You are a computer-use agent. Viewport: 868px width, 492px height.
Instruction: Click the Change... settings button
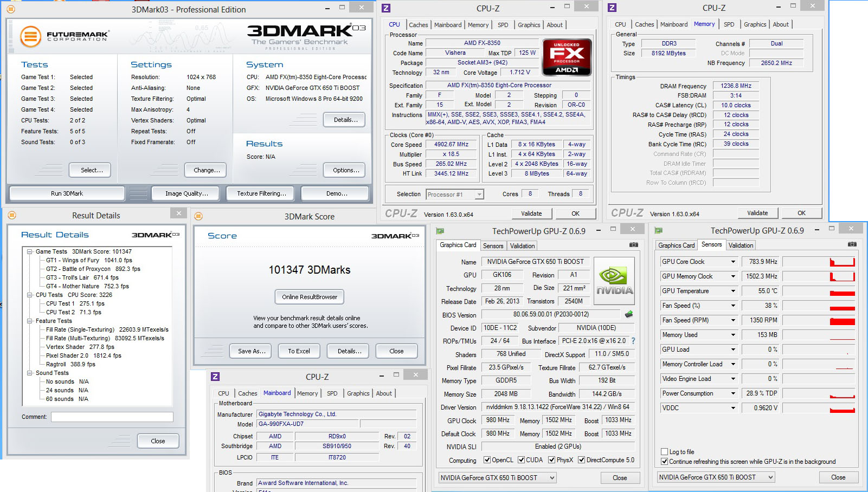pyautogui.click(x=205, y=170)
